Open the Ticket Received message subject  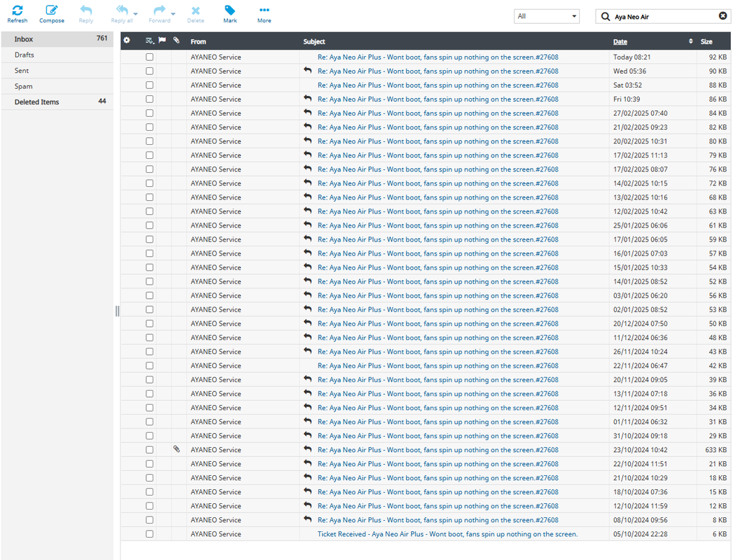(447, 534)
